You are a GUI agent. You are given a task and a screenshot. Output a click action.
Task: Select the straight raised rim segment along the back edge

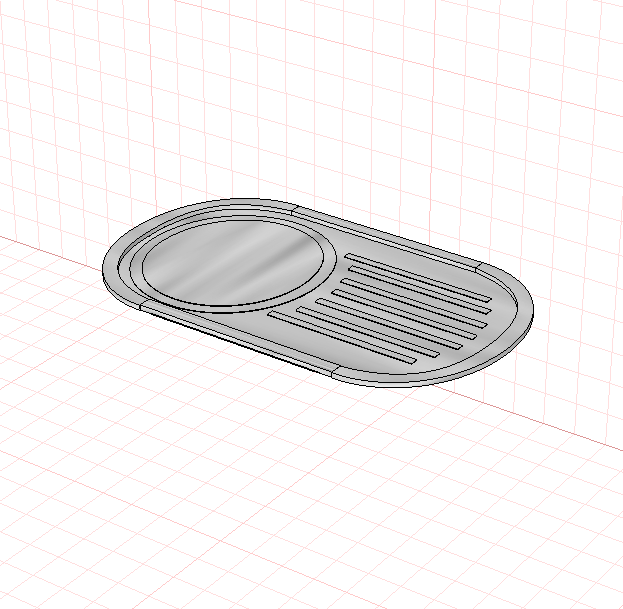click(x=387, y=238)
